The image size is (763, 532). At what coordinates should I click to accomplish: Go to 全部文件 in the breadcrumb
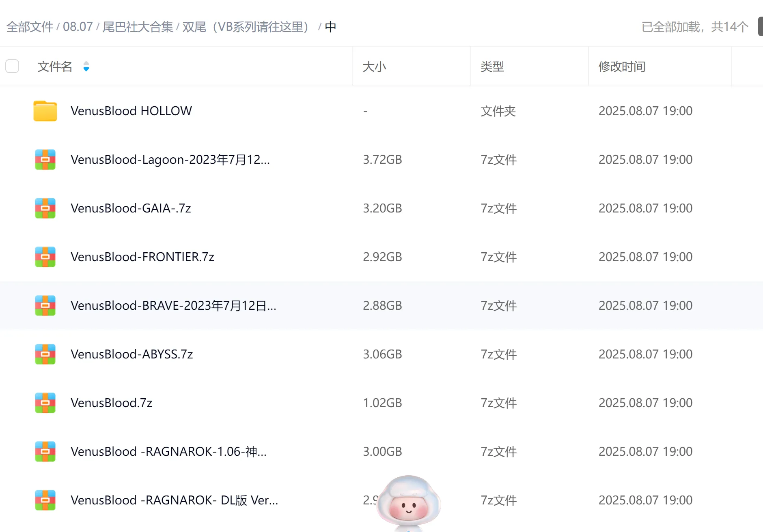30,27
